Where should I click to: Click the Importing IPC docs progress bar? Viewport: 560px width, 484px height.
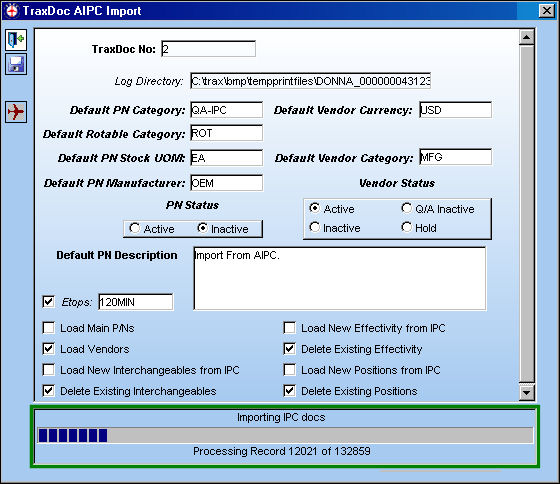coord(285,435)
